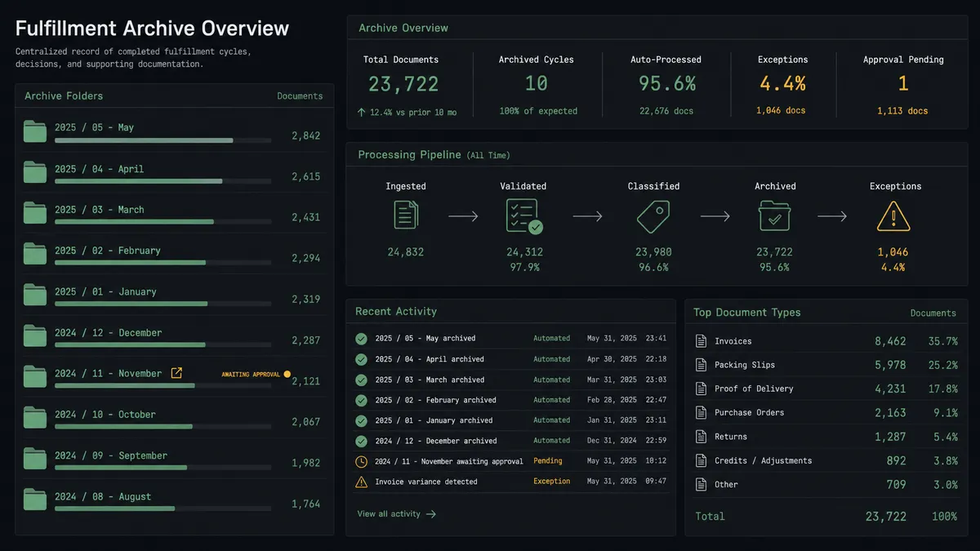Open the 2025 / 02 - February folder icon
Screen dimensions: 980x551
click(x=35, y=254)
